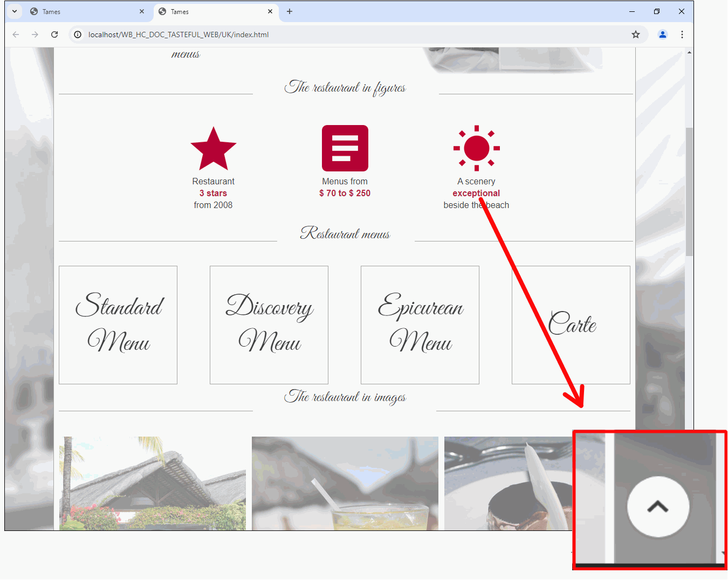Click the red star icon
Image resolution: width=728 pixels, height=580 pixels.
pyautogui.click(x=214, y=148)
